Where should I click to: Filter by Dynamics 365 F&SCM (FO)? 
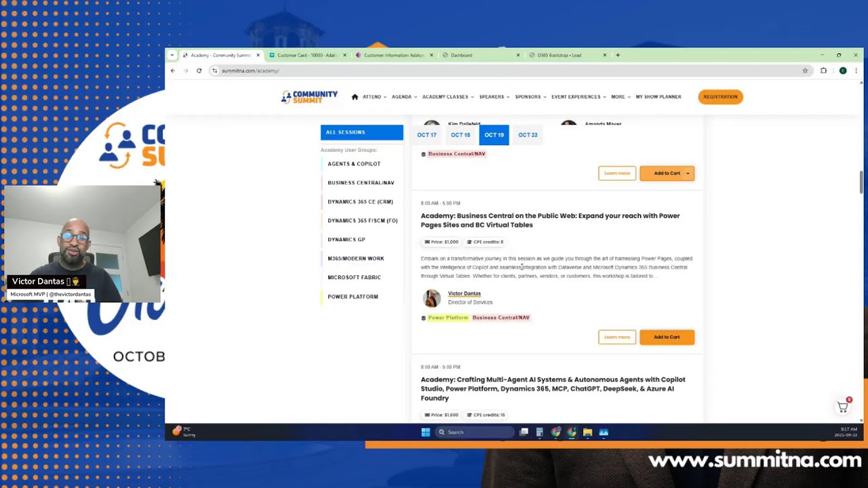coord(362,221)
